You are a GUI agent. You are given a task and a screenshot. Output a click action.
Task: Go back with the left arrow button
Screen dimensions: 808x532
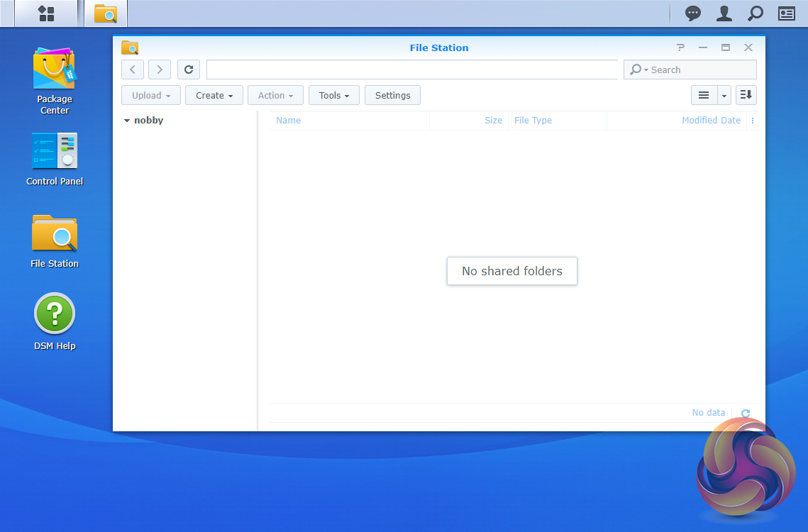[x=133, y=70]
